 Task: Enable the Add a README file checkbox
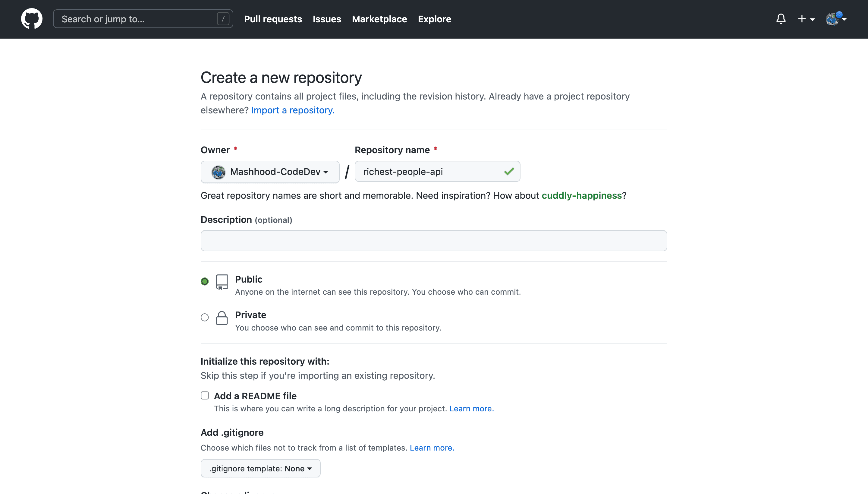204,396
